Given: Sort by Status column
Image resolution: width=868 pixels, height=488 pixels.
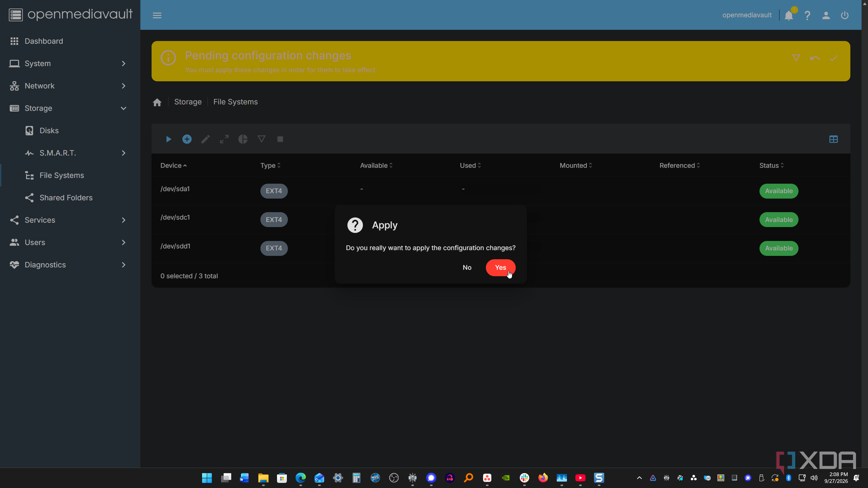Looking at the screenshot, I should pos(771,165).
